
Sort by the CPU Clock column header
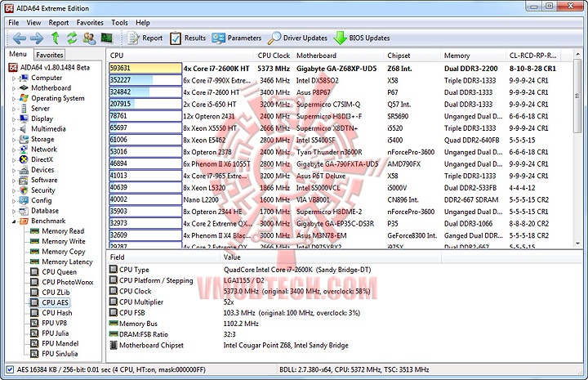(274, 55)
